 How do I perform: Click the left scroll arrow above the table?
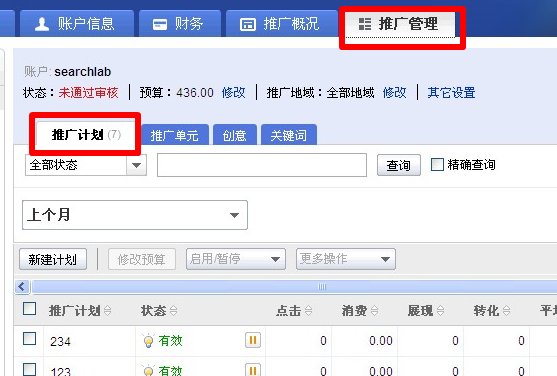coord(22,286)
